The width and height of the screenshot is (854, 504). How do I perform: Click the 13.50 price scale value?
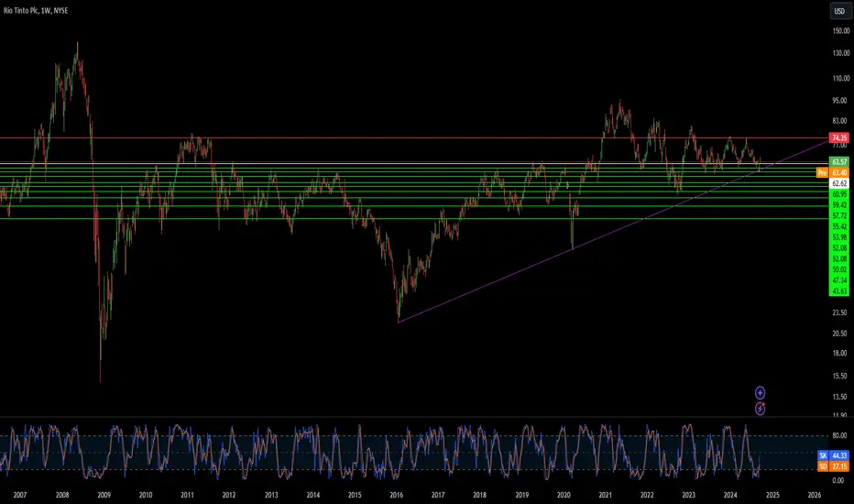click(839, 397)
